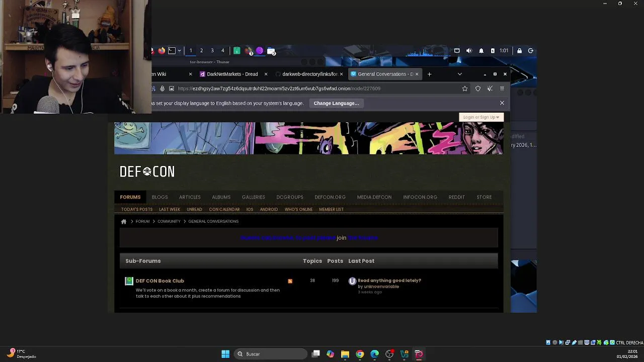Click the Windows taskbar Buscar search box
This screenshot has width=644, height=362.
(x=271, y=354)
